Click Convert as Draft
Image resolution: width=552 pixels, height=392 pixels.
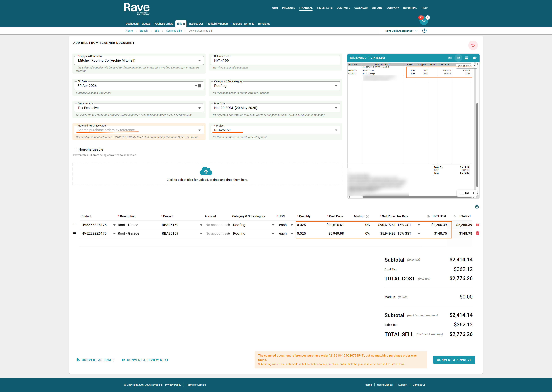(95, 360)
